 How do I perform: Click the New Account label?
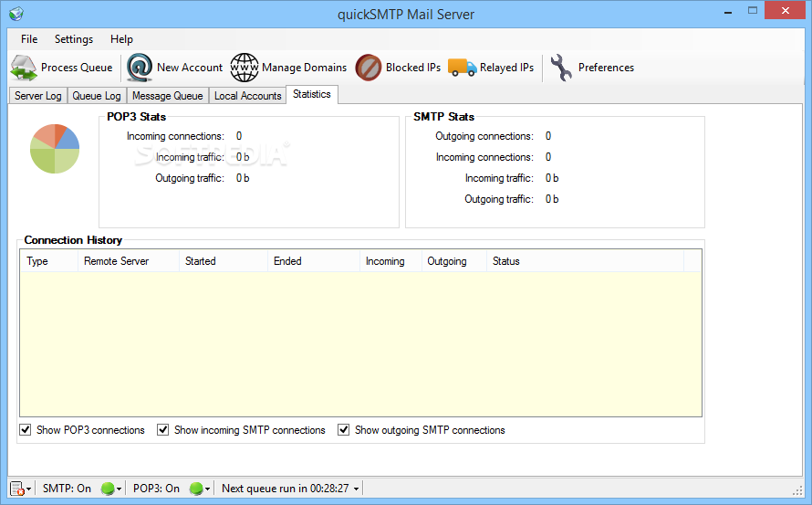(190, 68)
